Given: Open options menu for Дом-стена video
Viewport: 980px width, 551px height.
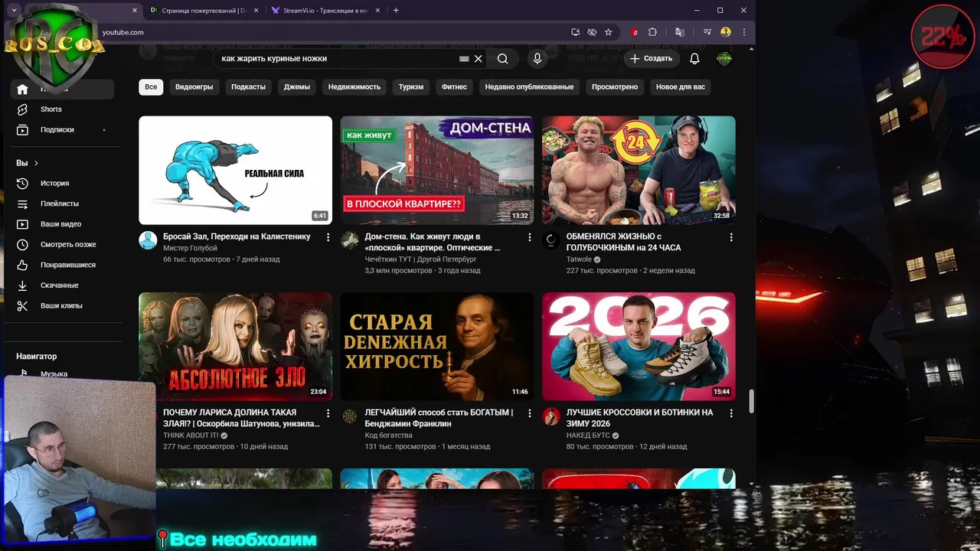Looking at the screenshot, I should tap(529, 237).
